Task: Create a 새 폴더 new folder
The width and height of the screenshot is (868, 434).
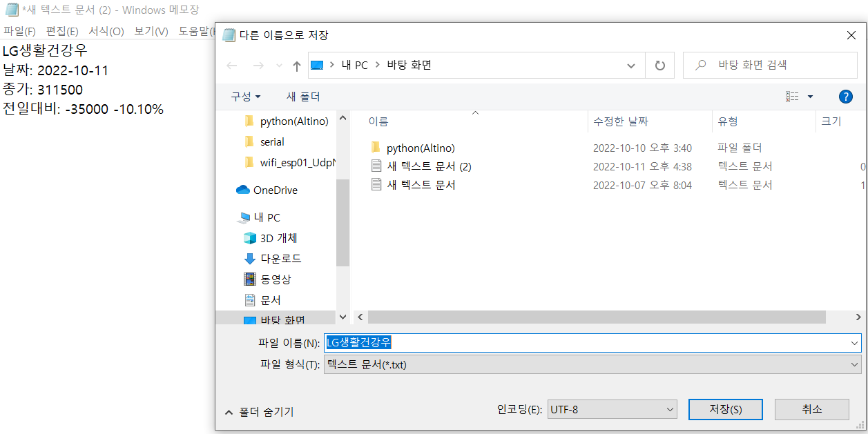Action: pos(303,97)
